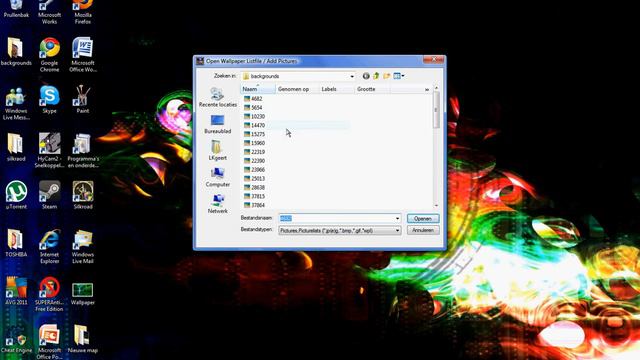Click the Openen button
Viewport: 640px width, 360px height.
[x=423, y=218]
